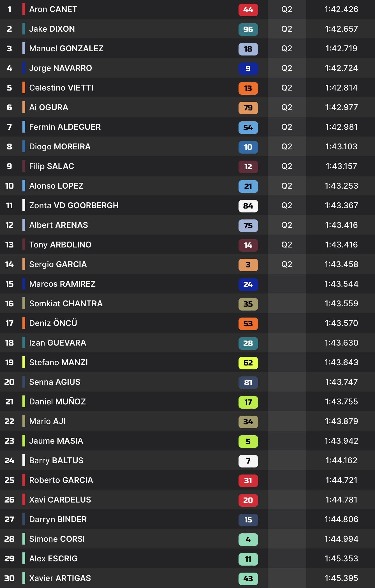Select Fermin ALDEGUER rider name
Viewport: 375px width, 588px height.
(x=65, y=127)
